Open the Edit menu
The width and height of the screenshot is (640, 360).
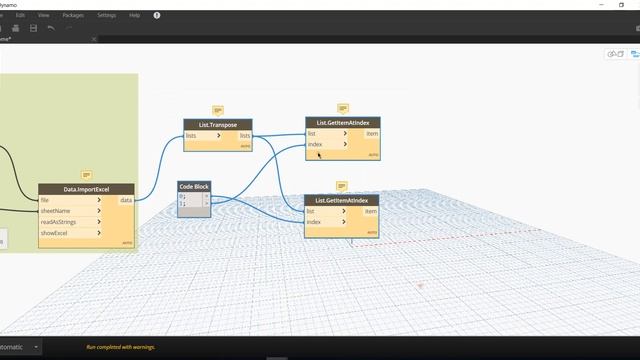20,15
